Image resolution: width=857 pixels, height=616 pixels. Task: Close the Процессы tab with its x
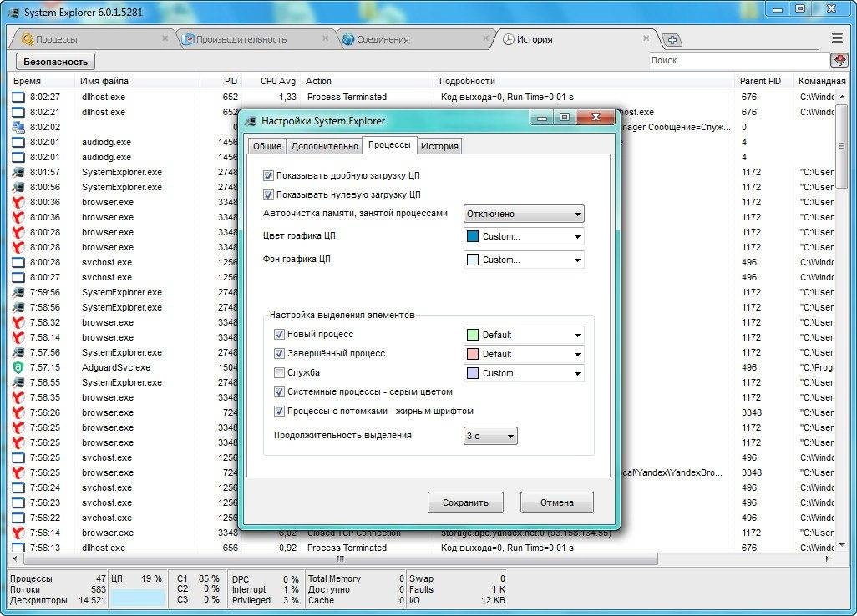pos(165,38)
